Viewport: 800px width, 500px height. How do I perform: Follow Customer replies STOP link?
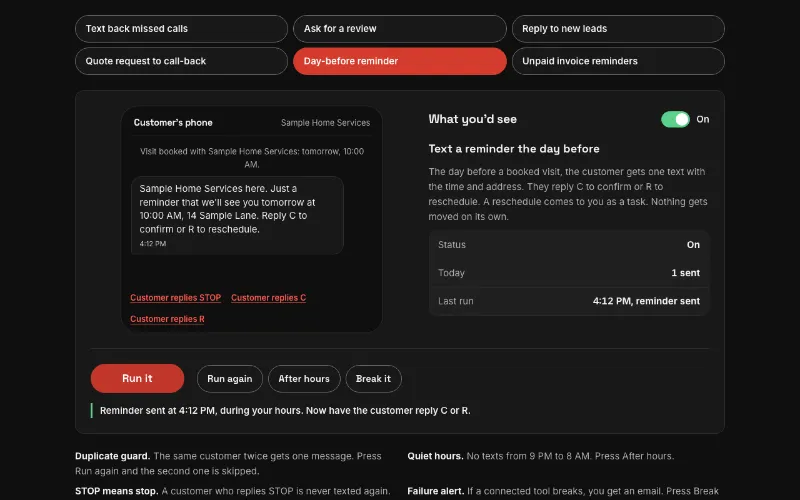pos(176,298)
